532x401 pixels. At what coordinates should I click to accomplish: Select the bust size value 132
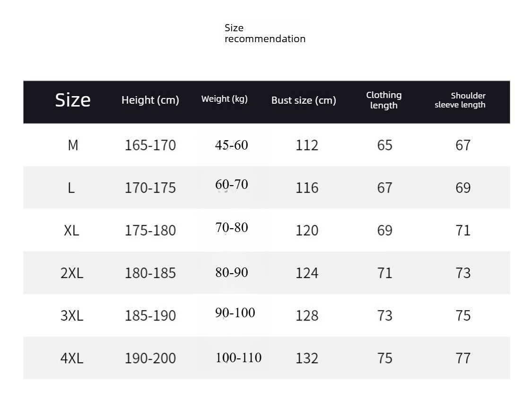click(x=307, y=358)
